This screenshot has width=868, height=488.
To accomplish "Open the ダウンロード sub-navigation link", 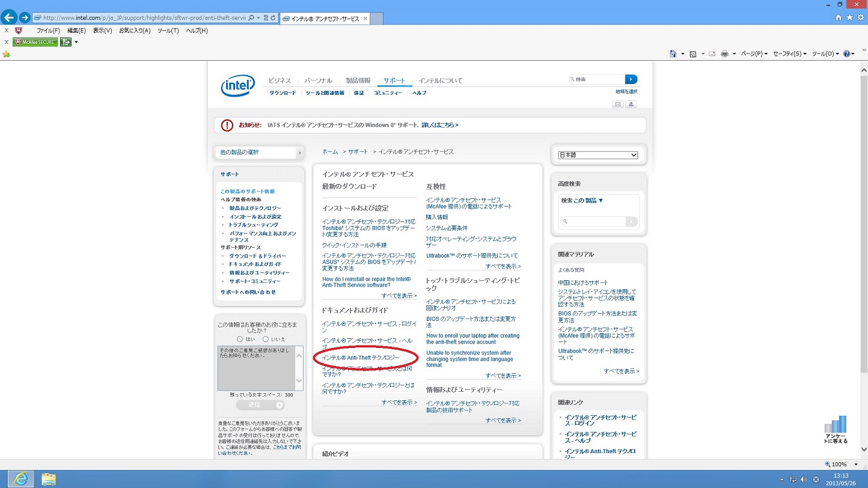I will pos(283,93).
